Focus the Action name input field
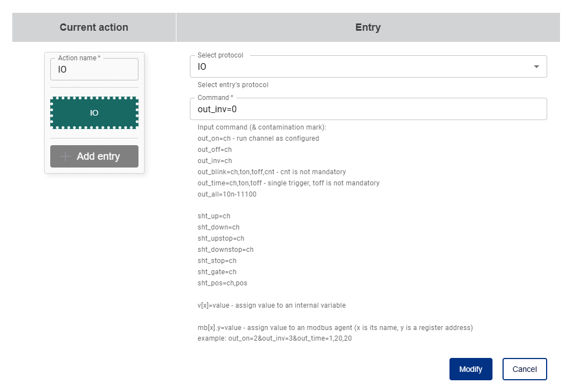 point(94,70)
